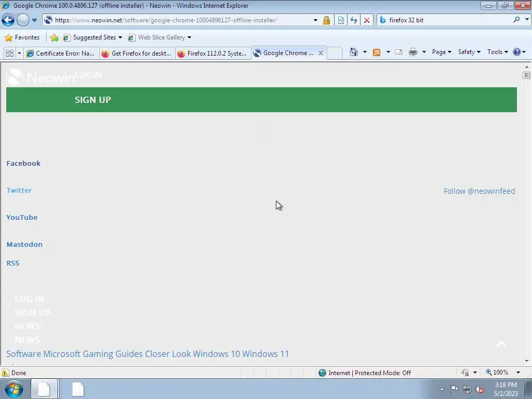Open the Twitter link
532x399 pixels.
pos(19,190)
